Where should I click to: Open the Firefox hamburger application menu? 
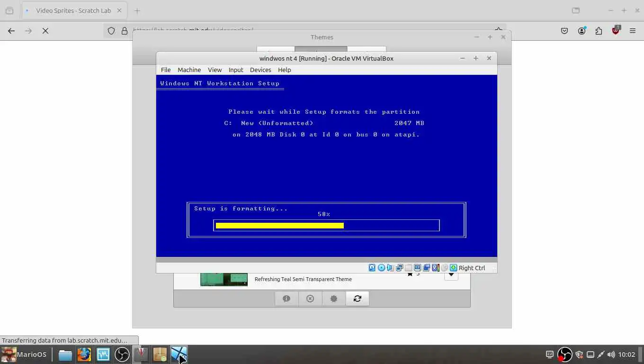click(x=633, y=31)
